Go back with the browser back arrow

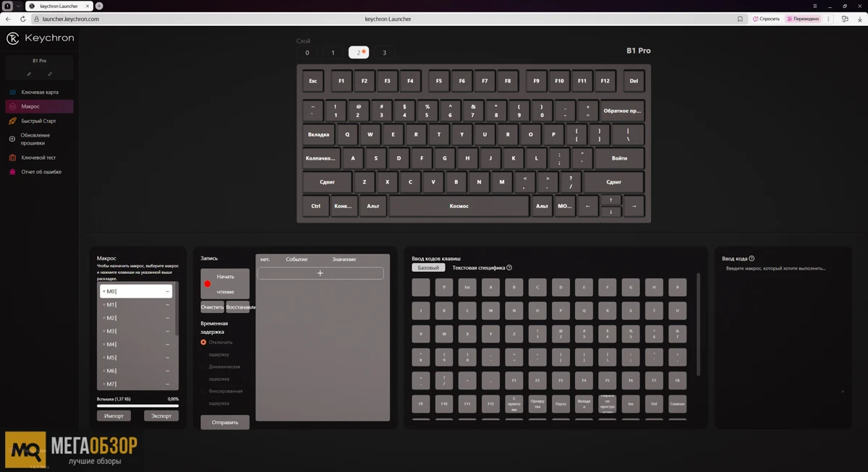click(9, 19)
